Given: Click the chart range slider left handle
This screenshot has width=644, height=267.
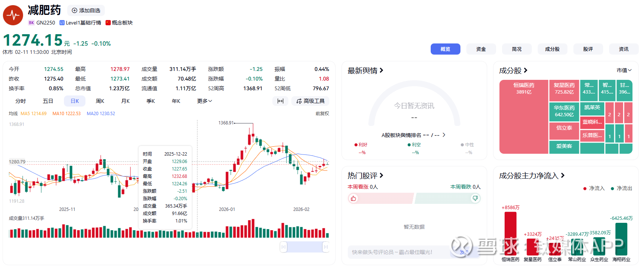Looking at the screenshot, I should tap(284, 247).
